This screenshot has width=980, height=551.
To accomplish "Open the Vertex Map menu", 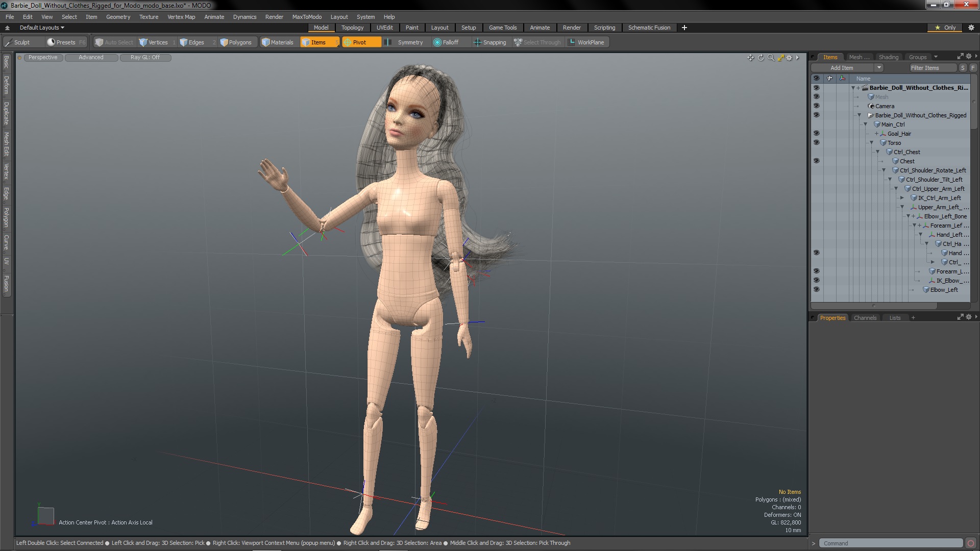I will tap(181, 17).
